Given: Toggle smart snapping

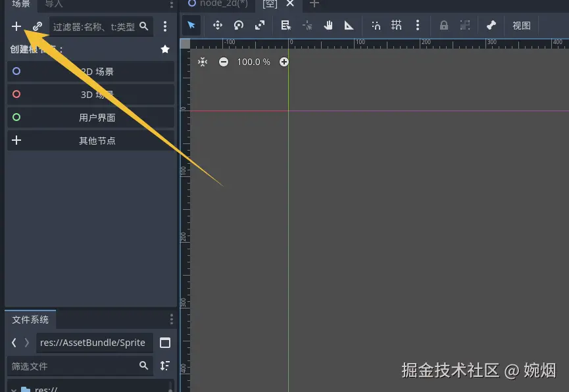Looking at the screenshot, I should (x=376, y=26).
